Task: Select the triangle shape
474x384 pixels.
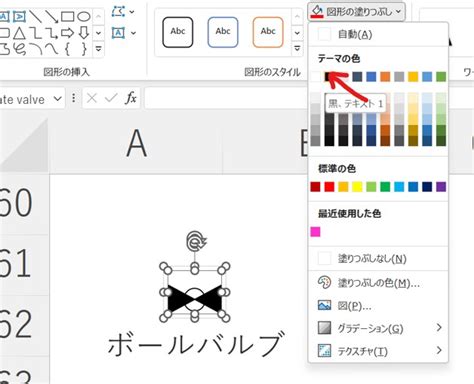Action: pos(19,33)
